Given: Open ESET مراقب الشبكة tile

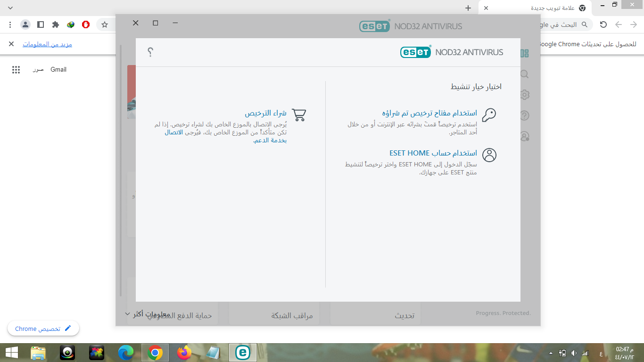Looking at the screenshot, I should pyautogui.click(x=274, y=314).
